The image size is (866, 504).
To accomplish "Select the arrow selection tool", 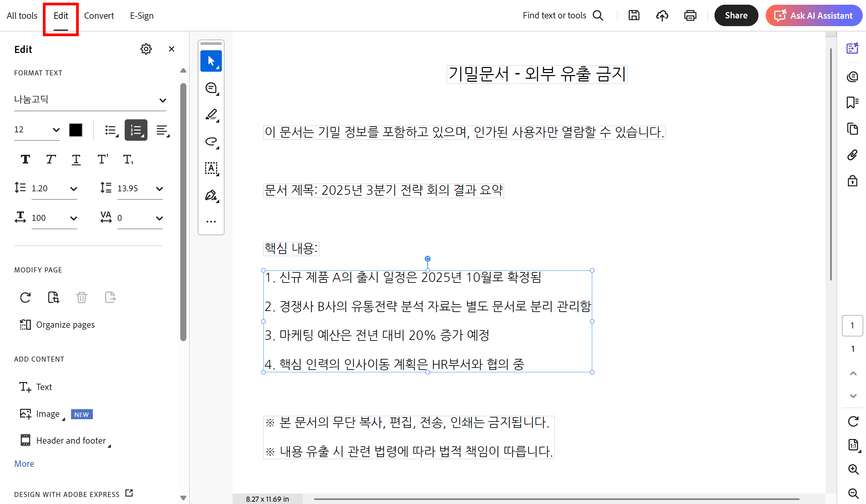I will pyautogui.click(x=211, y=61).
